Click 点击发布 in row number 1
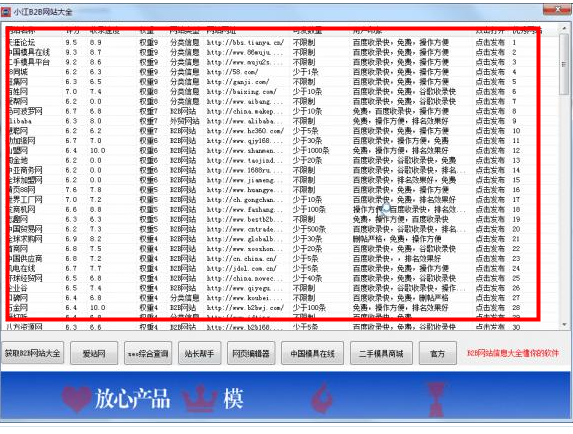The image size is (573, 434). pyautogui.click(x=490, y=42)
